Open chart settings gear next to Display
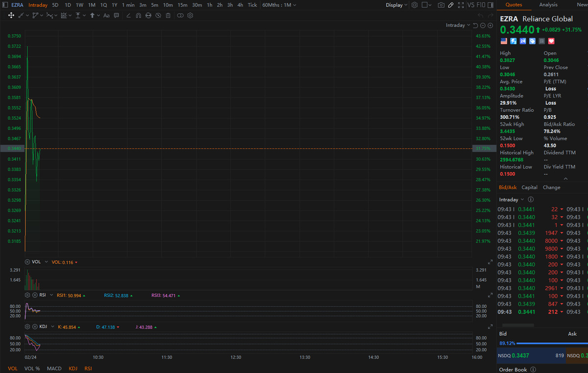Viewport: 588px width, 373px height. click(x=415, y=5)
